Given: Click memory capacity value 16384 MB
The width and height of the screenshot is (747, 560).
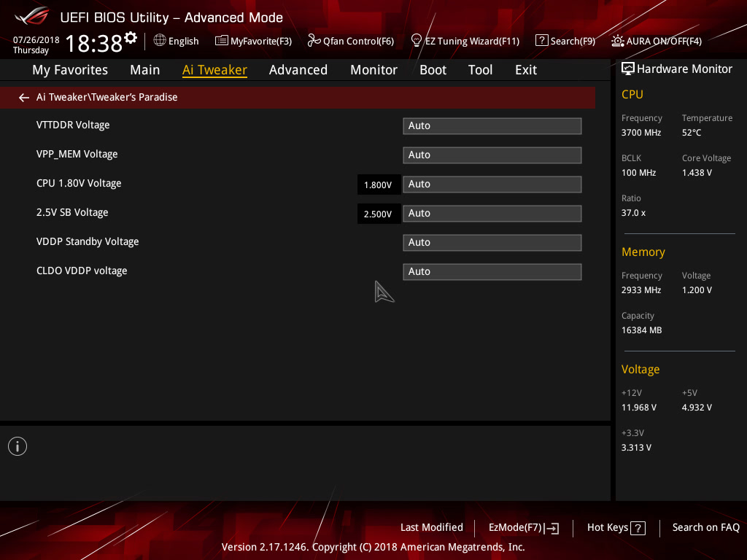Looking at the screenshot, I should tap(641, 330).
